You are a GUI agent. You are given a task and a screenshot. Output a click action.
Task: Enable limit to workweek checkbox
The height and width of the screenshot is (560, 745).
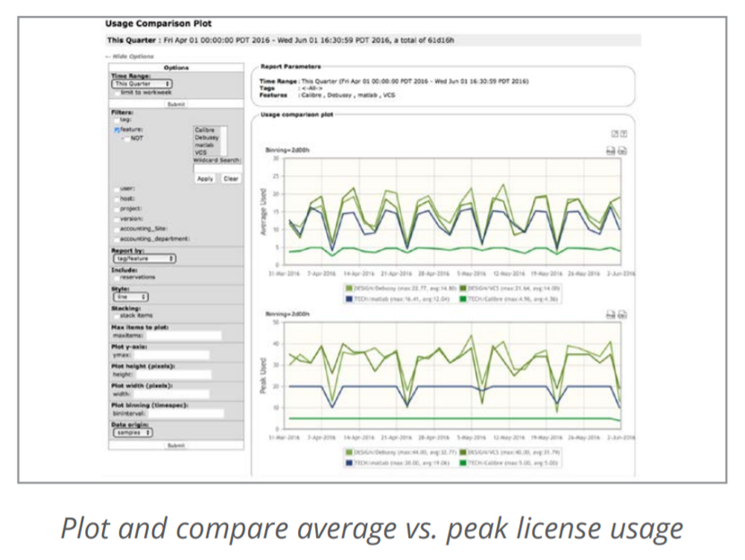coord(116,92)
